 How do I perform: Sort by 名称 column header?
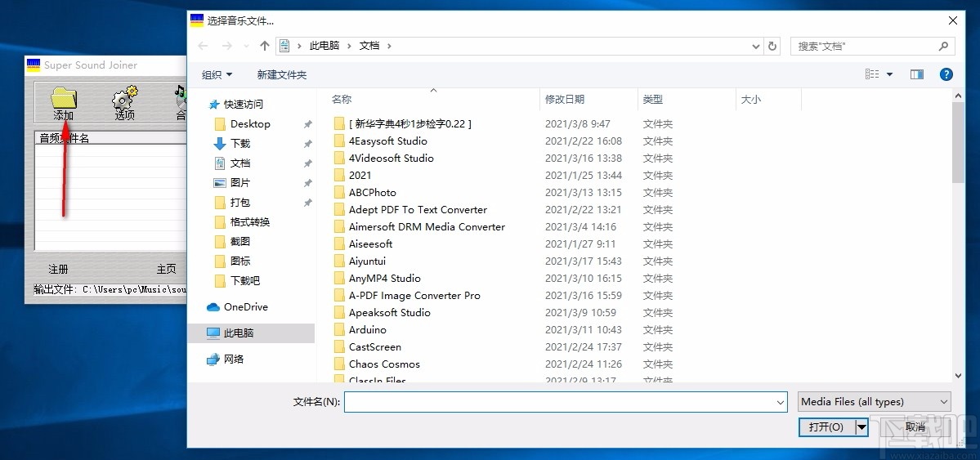click(x=342, y=100)
